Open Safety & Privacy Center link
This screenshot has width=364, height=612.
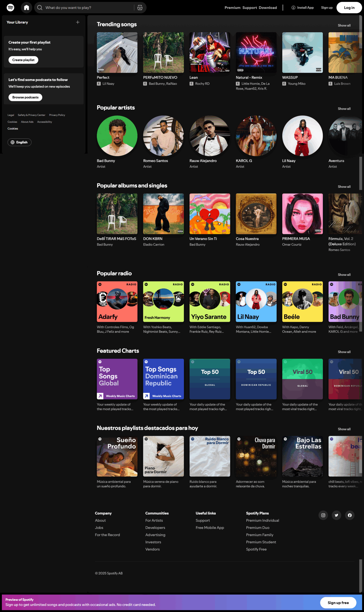pos(31,115)
